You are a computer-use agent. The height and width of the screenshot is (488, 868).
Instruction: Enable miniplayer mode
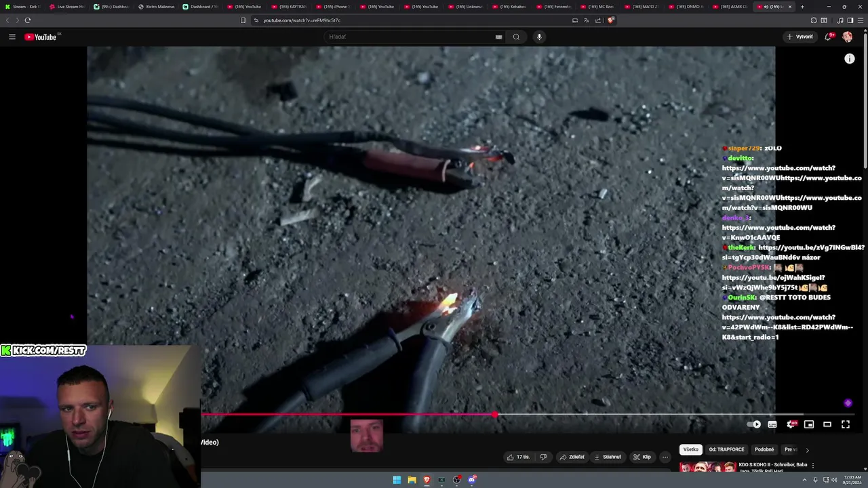809,424
